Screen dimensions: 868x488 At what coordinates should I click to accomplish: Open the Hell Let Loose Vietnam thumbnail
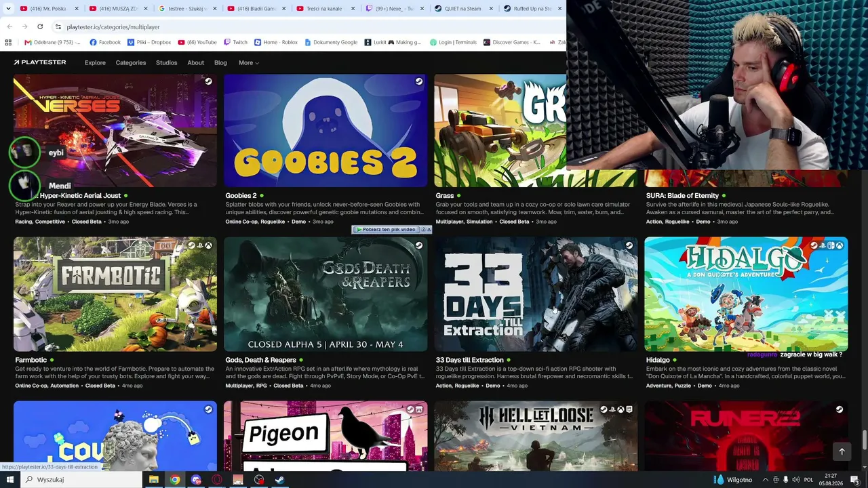tap(536, 436)
